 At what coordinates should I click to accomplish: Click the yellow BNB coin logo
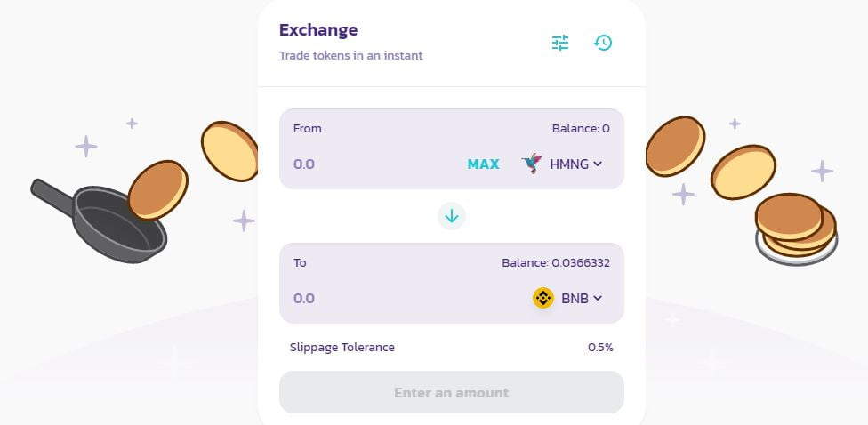coord(543,299)
